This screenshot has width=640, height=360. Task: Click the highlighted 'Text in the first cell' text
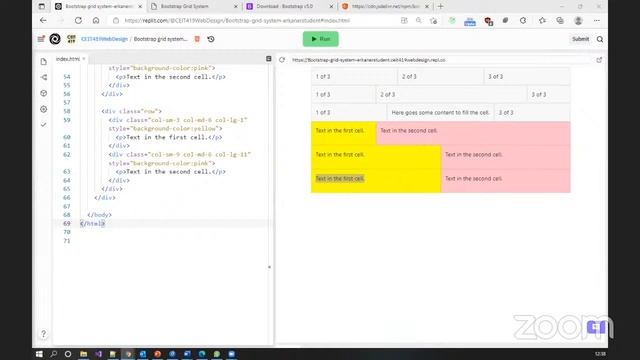[340, 179]
